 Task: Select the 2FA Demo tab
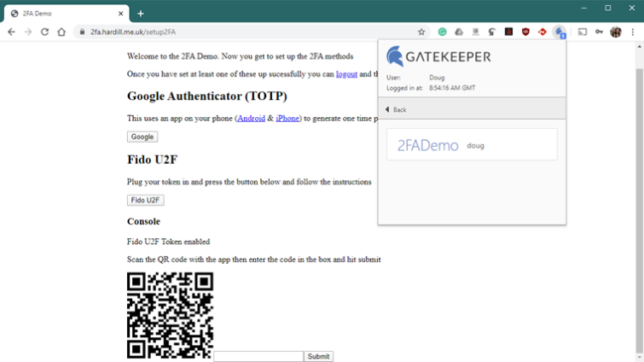[67, 14]
